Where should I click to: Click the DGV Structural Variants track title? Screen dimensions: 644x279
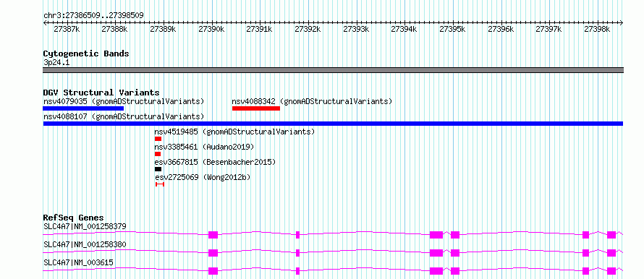(101, 93)
